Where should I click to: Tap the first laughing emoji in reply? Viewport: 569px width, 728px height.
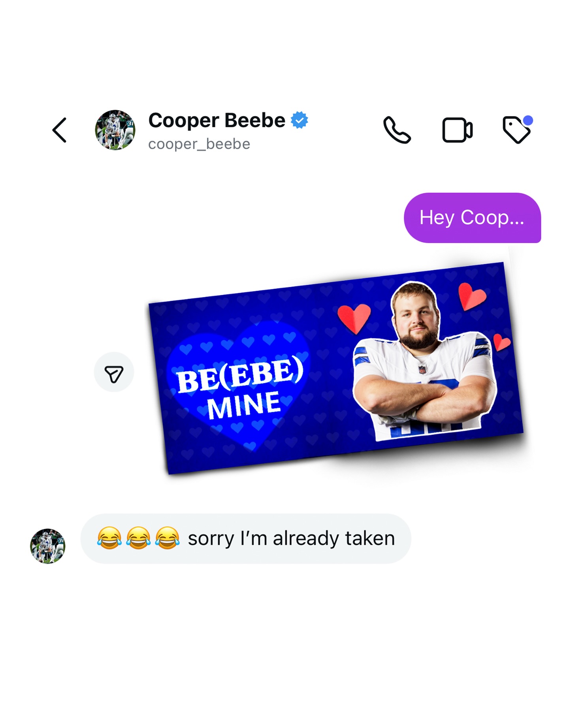click(x=109, y=538)
